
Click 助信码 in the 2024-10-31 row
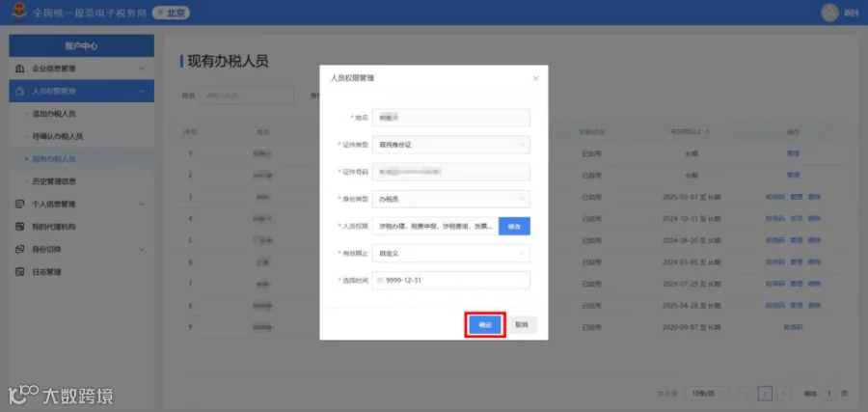[x=775, y=218]
